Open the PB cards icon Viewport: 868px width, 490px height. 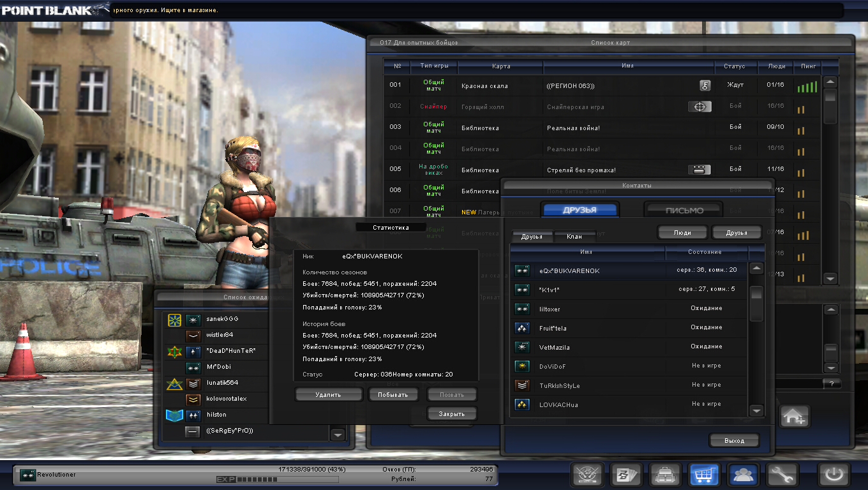point(625,475)
